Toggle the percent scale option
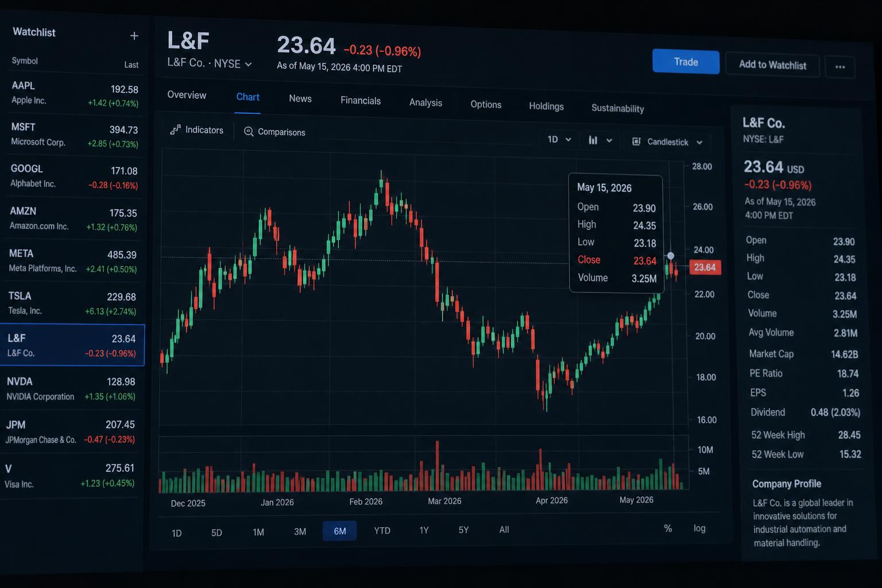The height and width of the screenshot is (588, 882). click(668, 528)
